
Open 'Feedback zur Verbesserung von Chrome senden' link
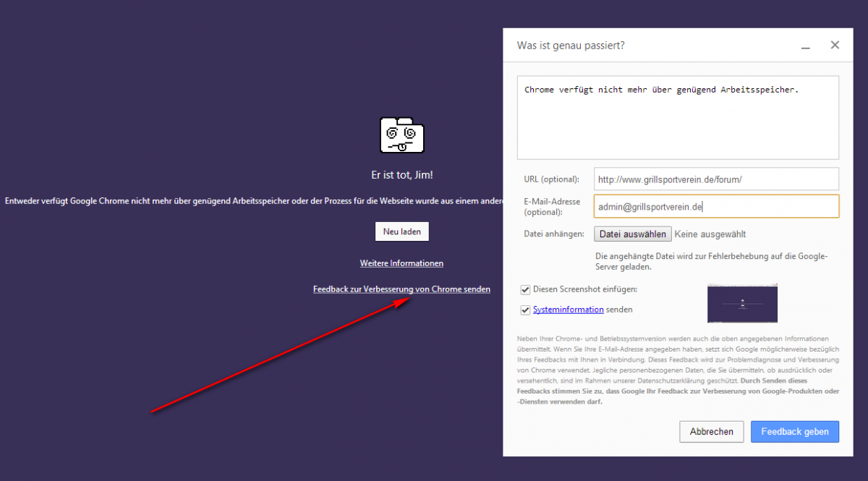point(401,289)
